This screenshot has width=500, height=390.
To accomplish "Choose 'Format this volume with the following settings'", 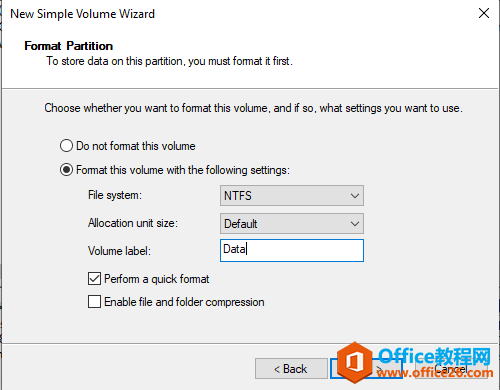I will (66, 170).
